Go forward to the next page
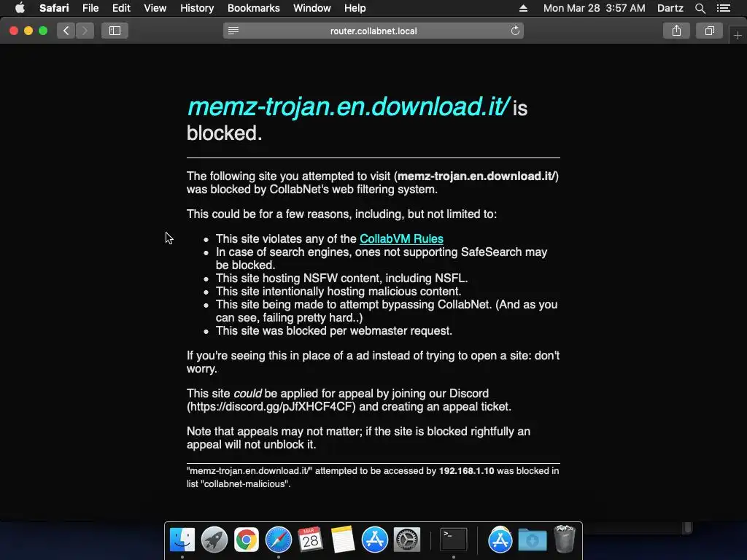 [x=85, y=31]
